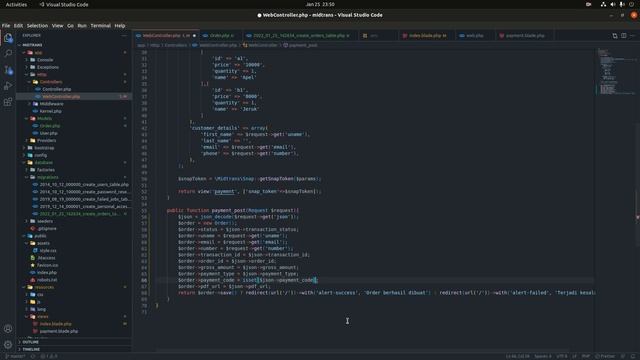This screenshot has width=640, height=360.
Task: Collapse the migrations folder
Action: click(x=47, y=177)
